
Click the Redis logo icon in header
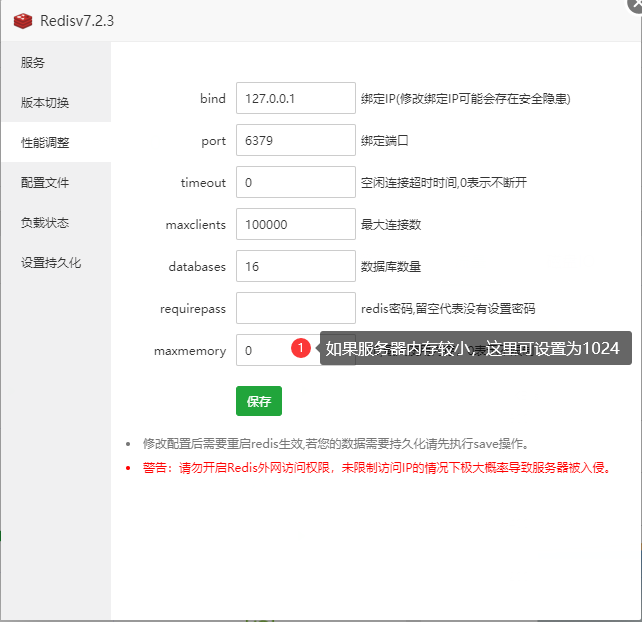pos(23,21)
